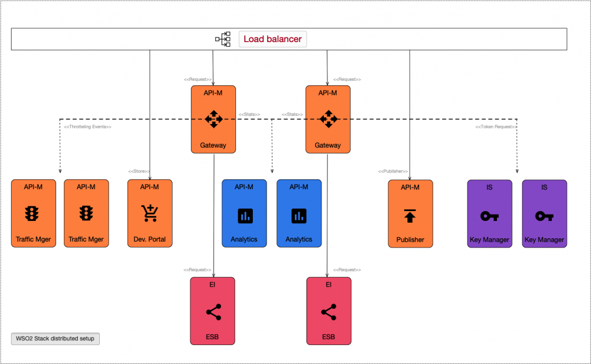Select the Stats label beside left Gateway
The width and height of the screenshot is (591, 364).
coord(249,114)
